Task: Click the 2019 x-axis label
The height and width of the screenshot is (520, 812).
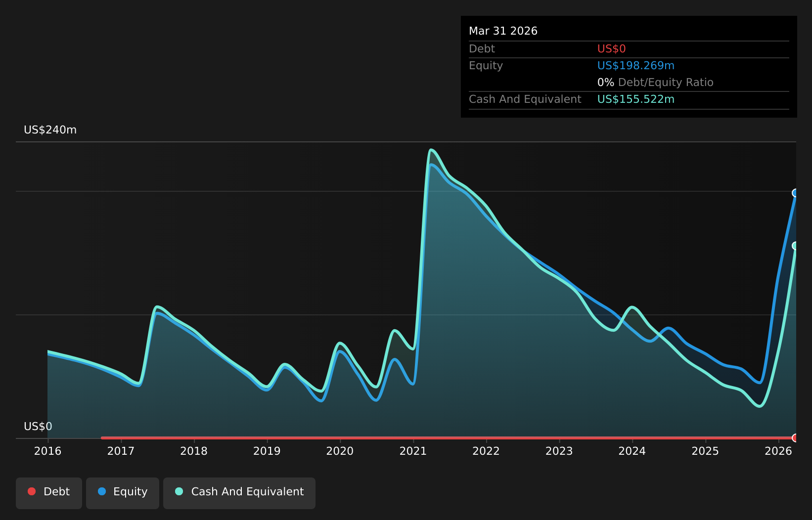Action: (267, 451)
